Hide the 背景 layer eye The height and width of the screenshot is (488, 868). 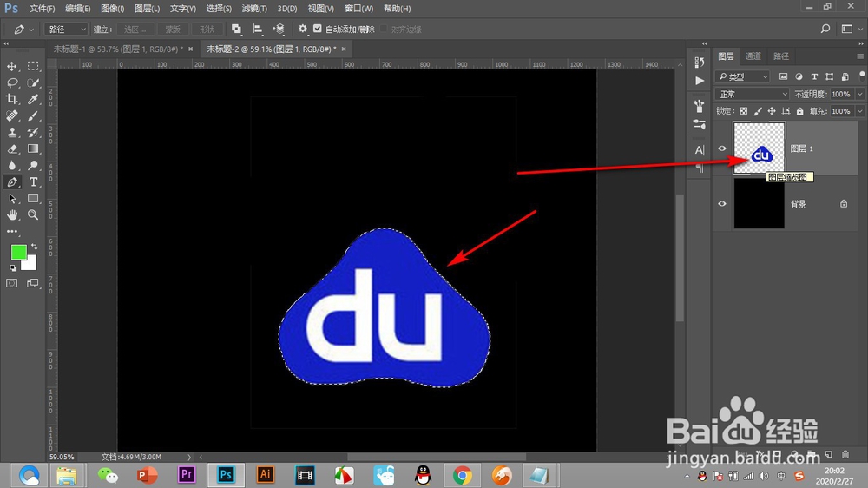722,204
